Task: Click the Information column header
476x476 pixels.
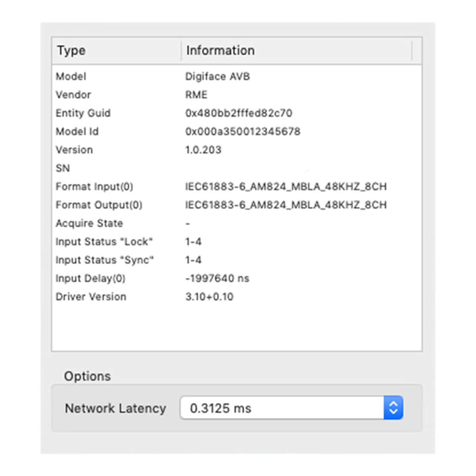Action: [221, 51]
